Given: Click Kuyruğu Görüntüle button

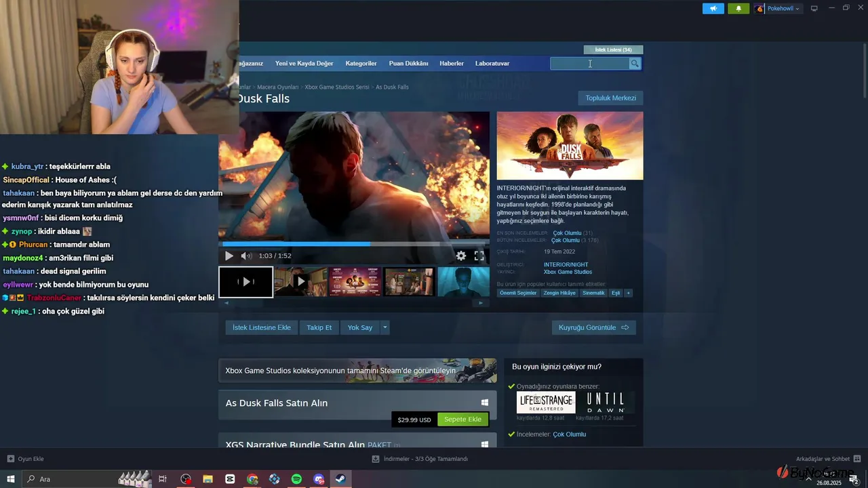Looking at the screenshot, I should 593,327.
